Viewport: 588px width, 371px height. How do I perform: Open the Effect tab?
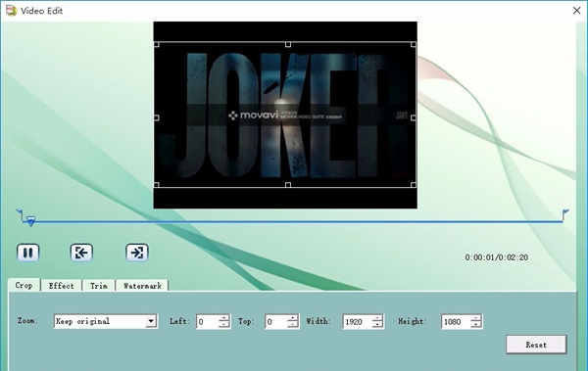tap(61, 286)
